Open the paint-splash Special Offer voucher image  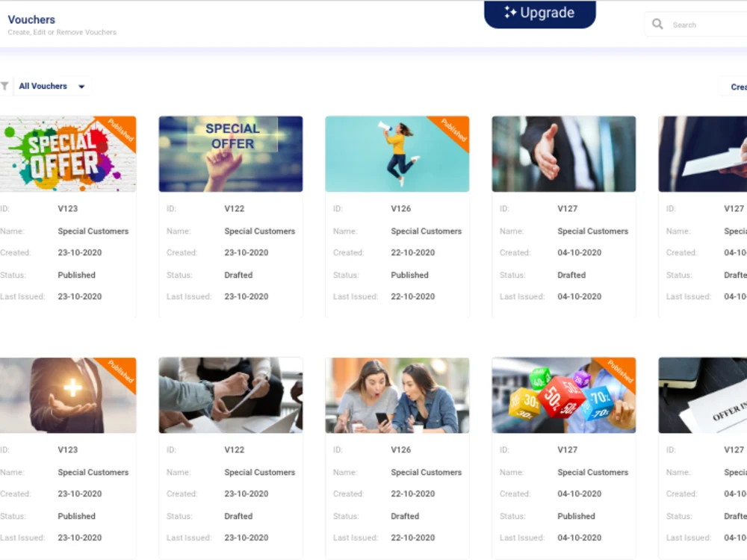click(x=68, y=154)
